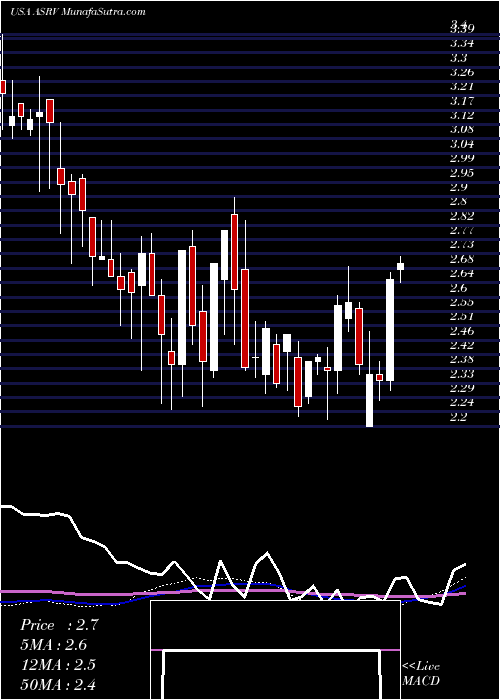Click the 2.99 price axis label
500x700 pixels.
point(462,158)
